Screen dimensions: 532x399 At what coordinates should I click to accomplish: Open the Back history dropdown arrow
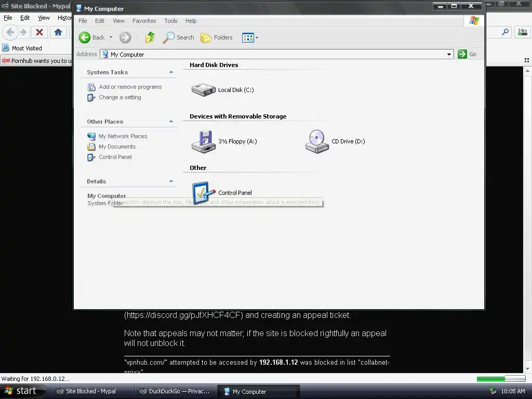pyautogui.click(x=111, y=37)
